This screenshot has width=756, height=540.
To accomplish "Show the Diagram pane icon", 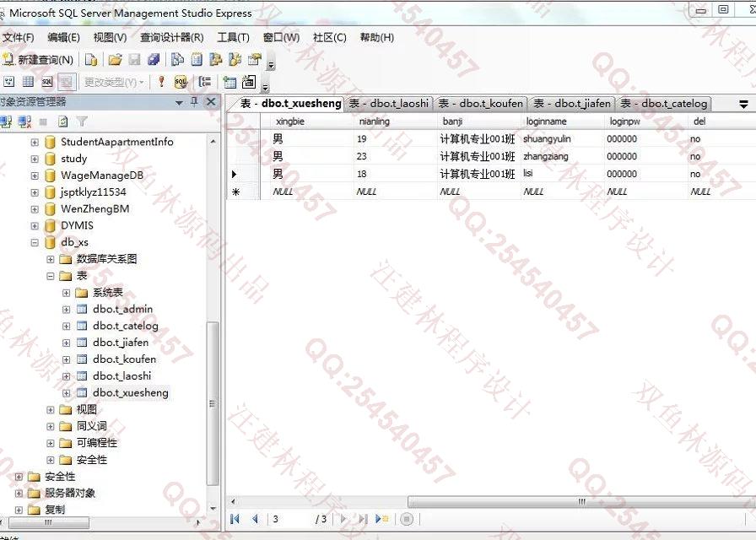I will pos(8,82).
